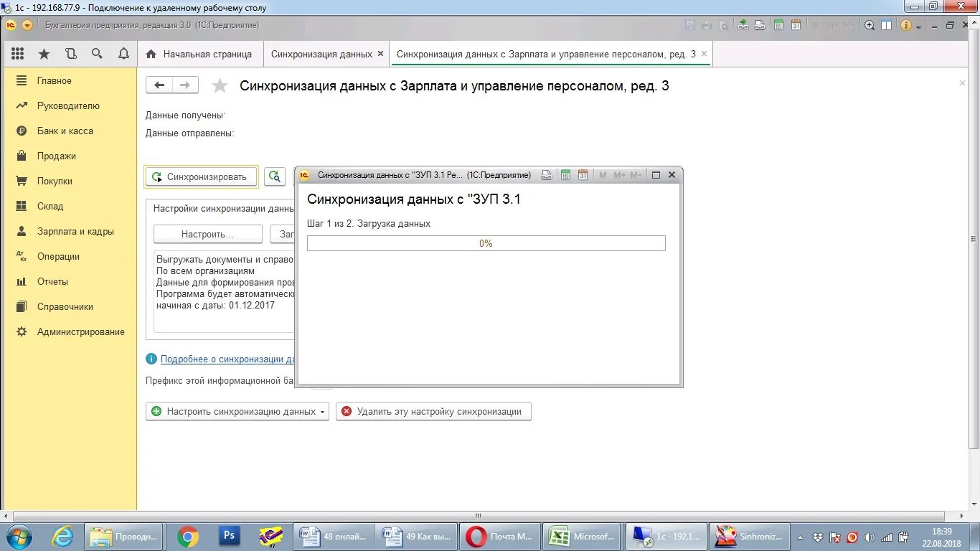980x551 pixels.
Task: Click 'Данные получены' label
Action: (x=185, y=115)
